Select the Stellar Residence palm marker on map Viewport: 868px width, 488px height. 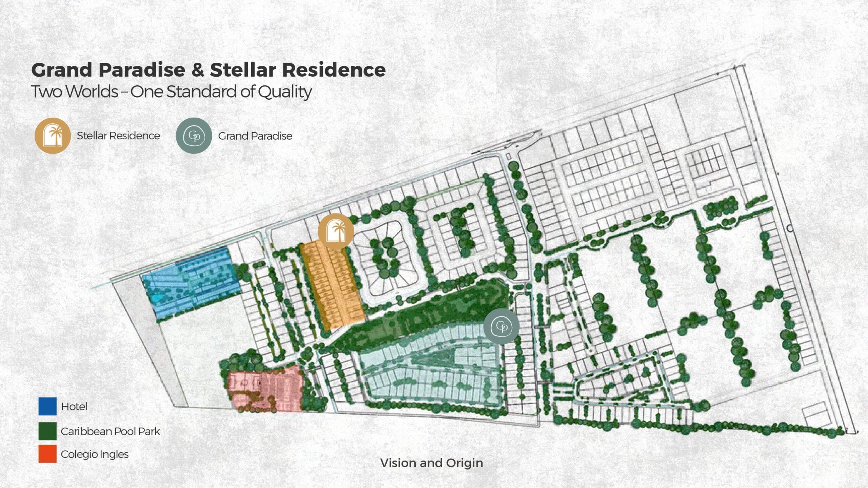click(x=336, y=231)
